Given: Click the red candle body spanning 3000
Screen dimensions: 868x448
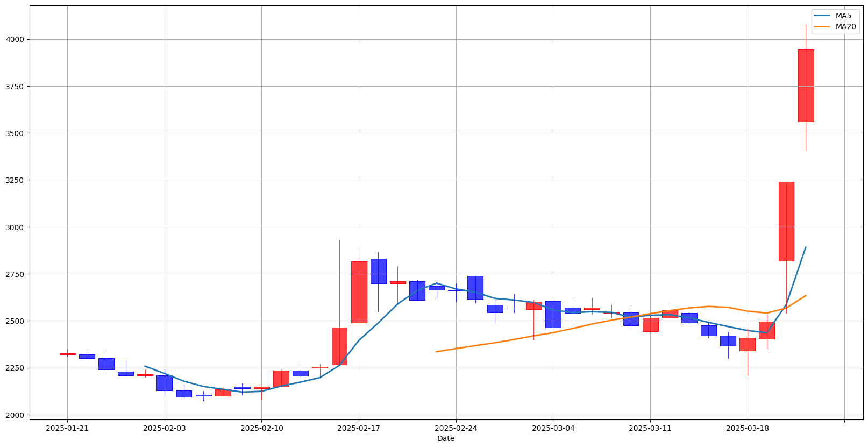Looking at the screenshot, I should tap(786, 222).
